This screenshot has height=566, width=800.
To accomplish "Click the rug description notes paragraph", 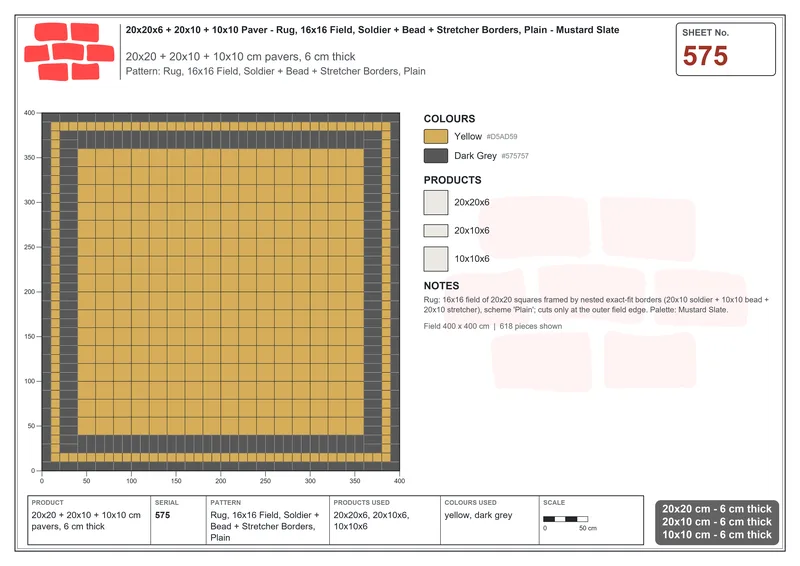I will [596, 305].
